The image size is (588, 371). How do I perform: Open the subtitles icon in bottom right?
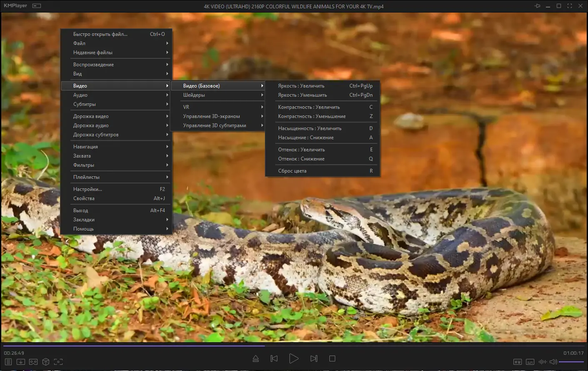pyautogui.click(x=530, y=362)
